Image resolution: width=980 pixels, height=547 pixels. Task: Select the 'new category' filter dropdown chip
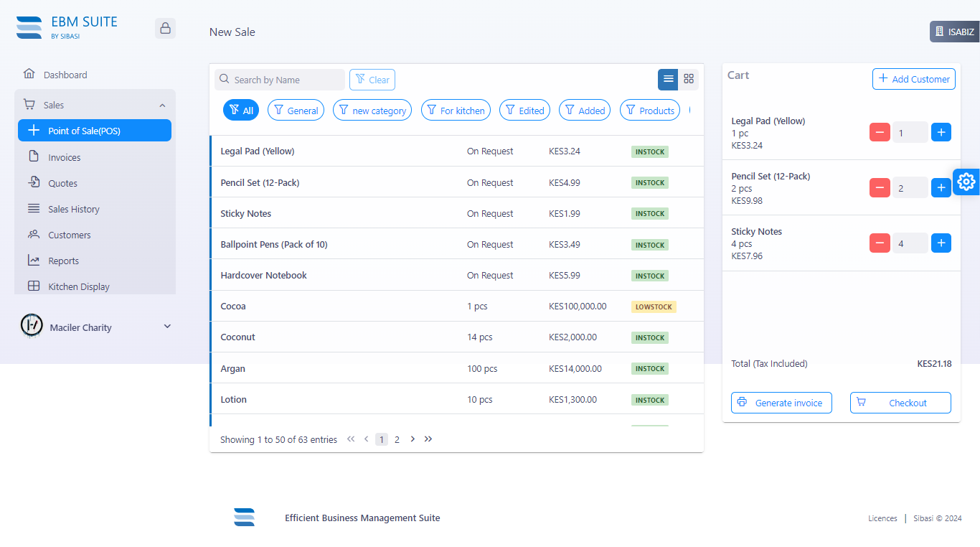pos(372,110)
